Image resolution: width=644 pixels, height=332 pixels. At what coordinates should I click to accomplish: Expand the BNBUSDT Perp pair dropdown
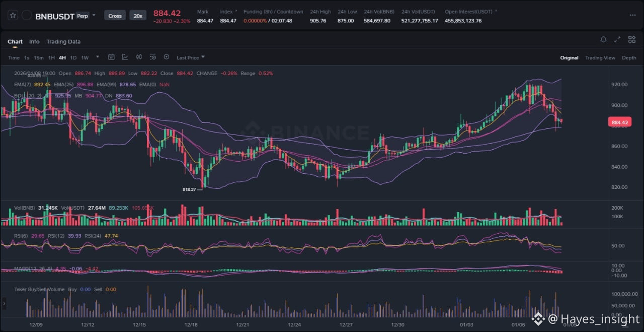[94, 16]
